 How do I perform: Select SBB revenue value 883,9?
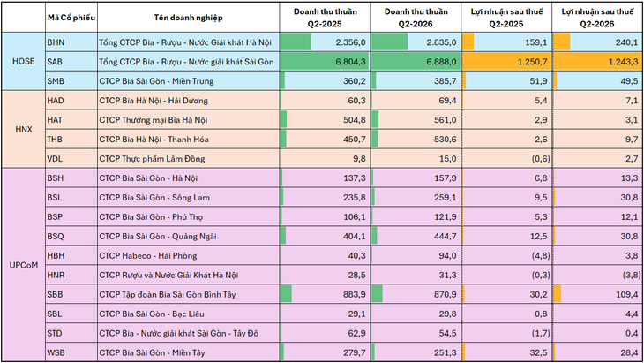point(355,294)
